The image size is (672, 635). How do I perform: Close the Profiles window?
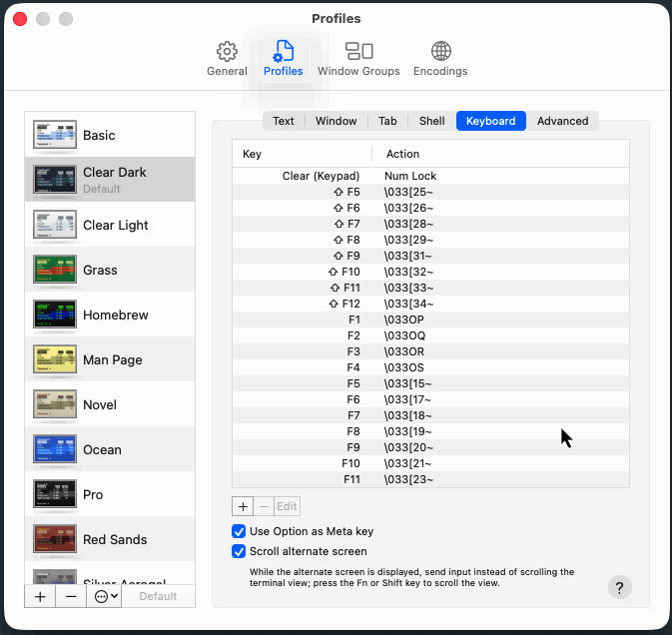tap(20, 19)
